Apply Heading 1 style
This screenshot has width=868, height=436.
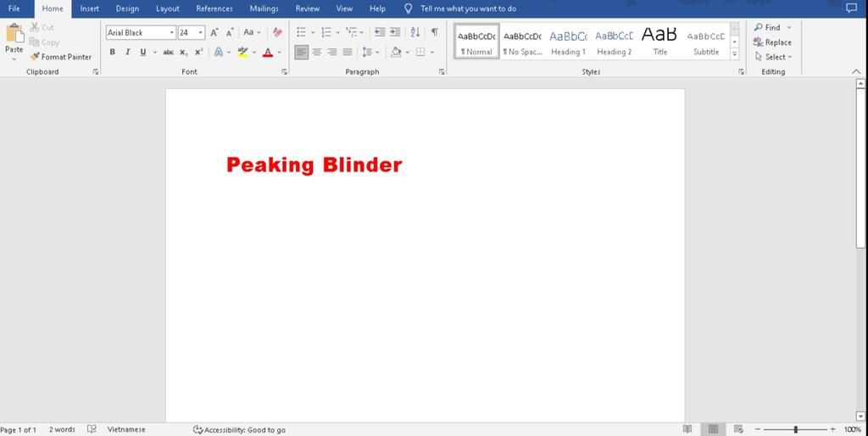(x=569, y=42)
